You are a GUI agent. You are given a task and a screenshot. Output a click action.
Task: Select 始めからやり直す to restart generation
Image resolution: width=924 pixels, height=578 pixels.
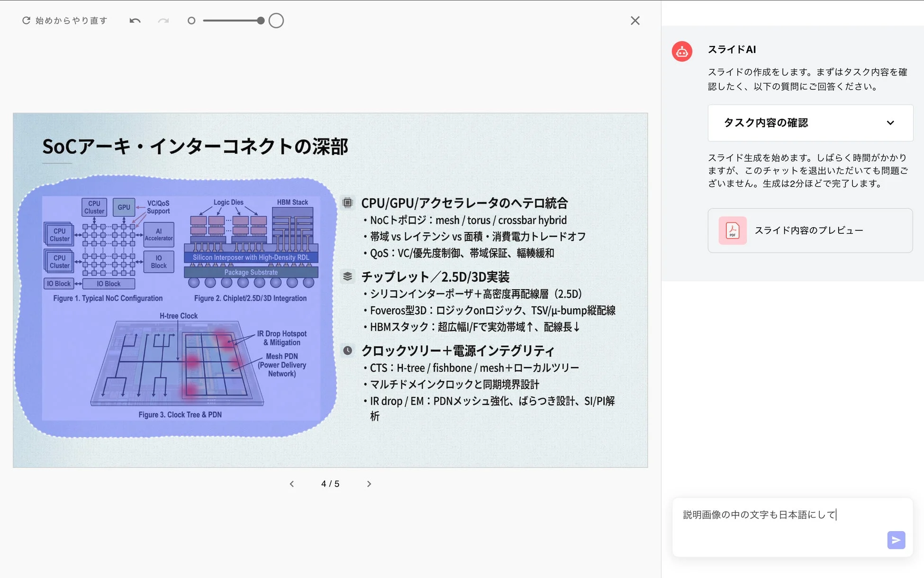point(70,20)
